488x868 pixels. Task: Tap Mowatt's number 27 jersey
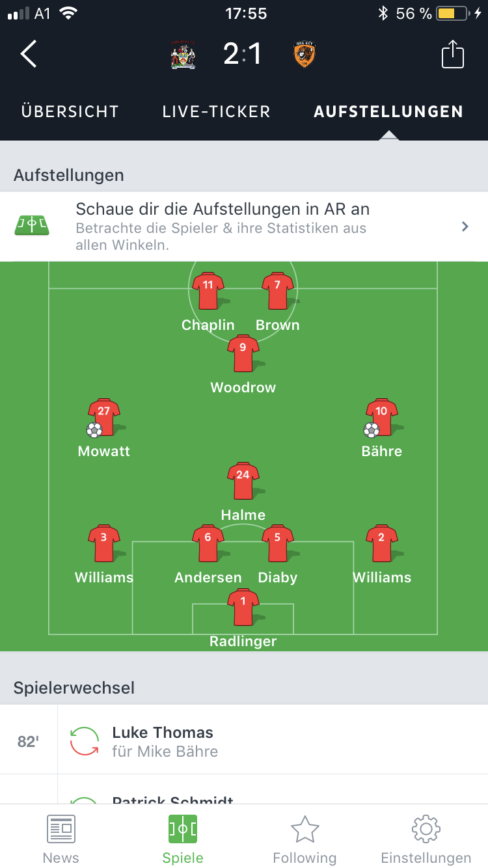click(104, 417)
